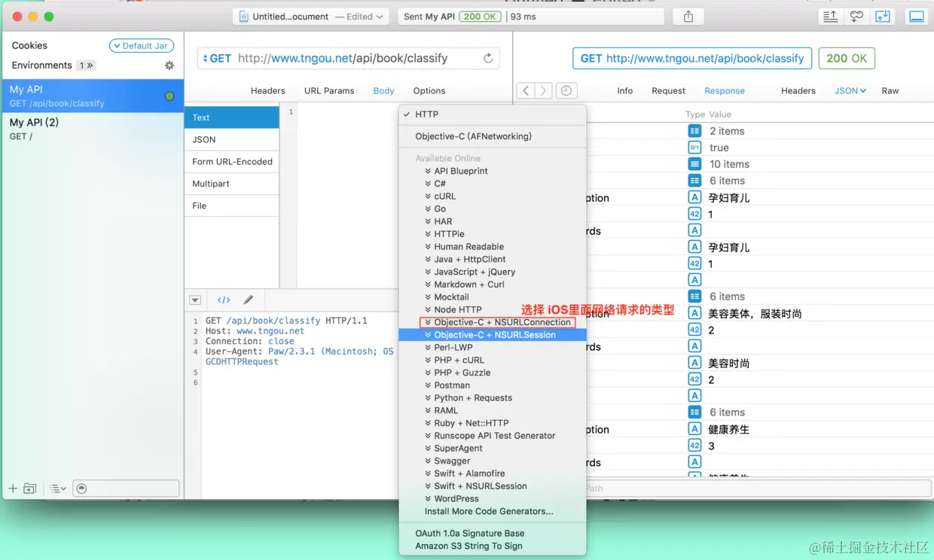The width and height of the screenshot is (934, 560).
Task: Click the boolean icon beside true
Action: tap(694, 148)
